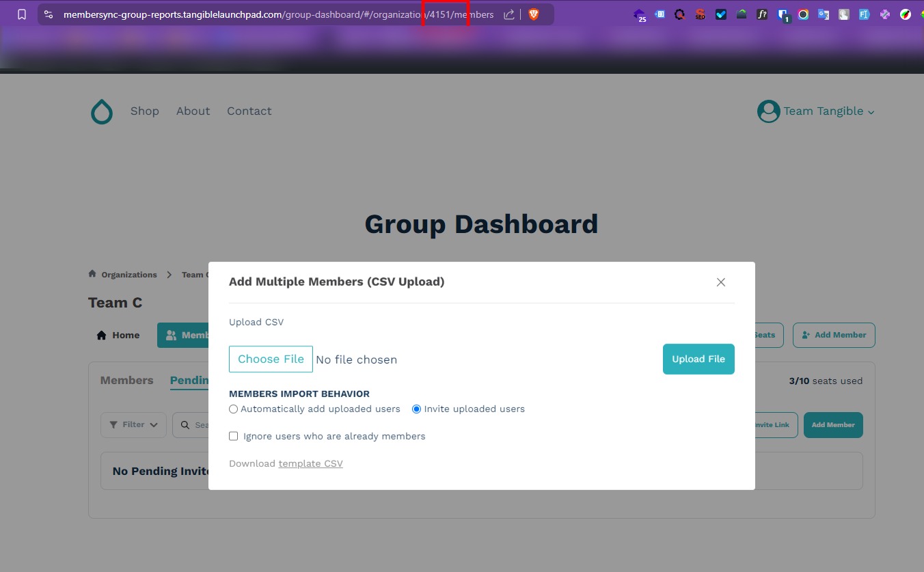
Task: Expand the Team Tangible account dropdown
Action: pos(871,111)
